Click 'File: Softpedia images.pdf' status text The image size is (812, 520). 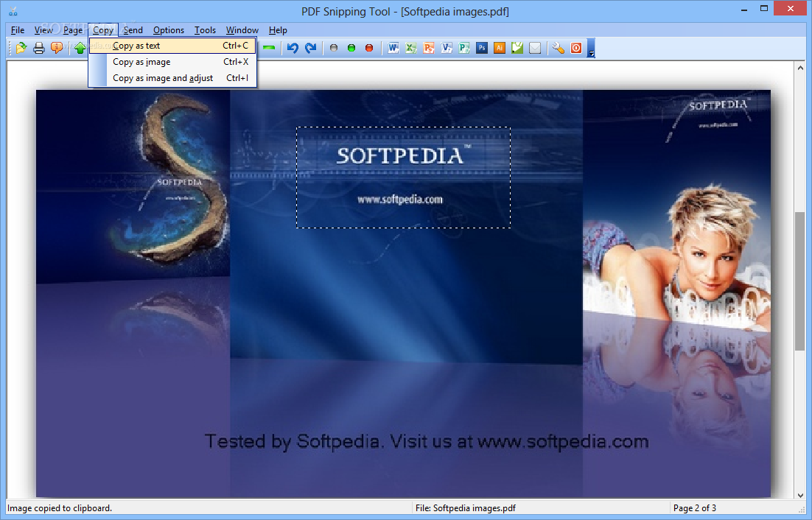click(x=465, y=508)
